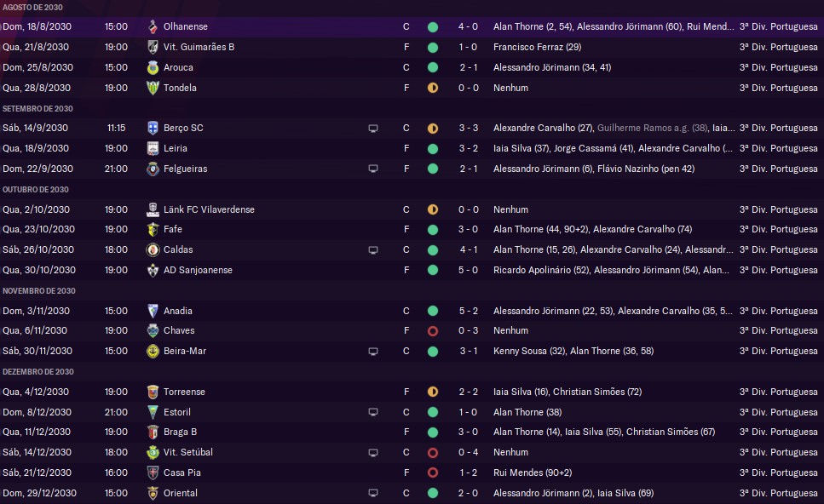824x504 pixels.
Task: Open the Felgueiras team link
Action: (x=185, y=169)
